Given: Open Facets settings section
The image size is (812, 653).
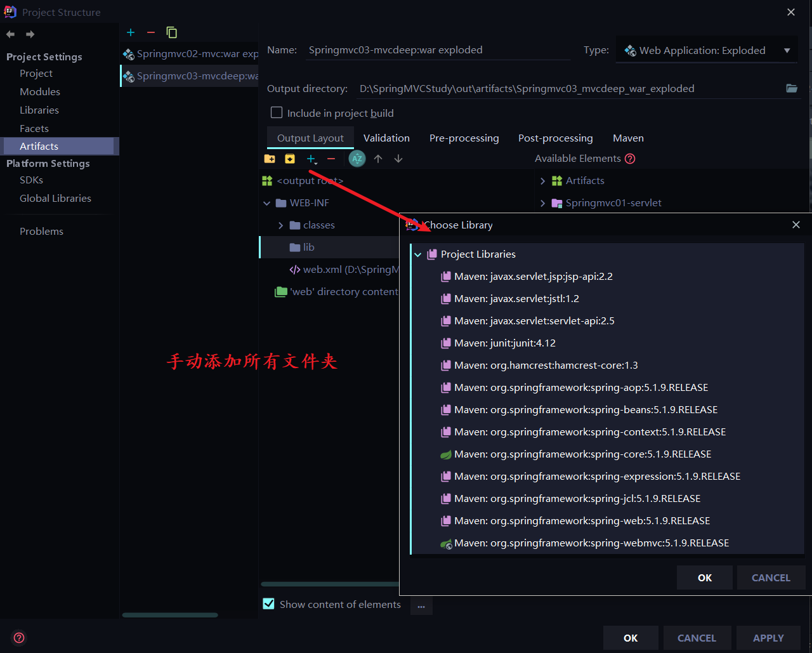Looking at the screenshot, I should [x=34, y=129].
